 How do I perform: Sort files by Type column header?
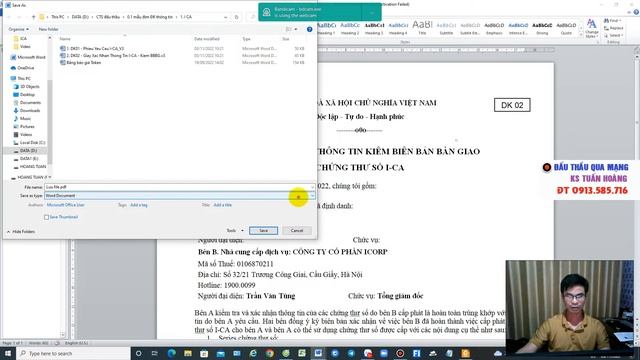coord(246,39)
